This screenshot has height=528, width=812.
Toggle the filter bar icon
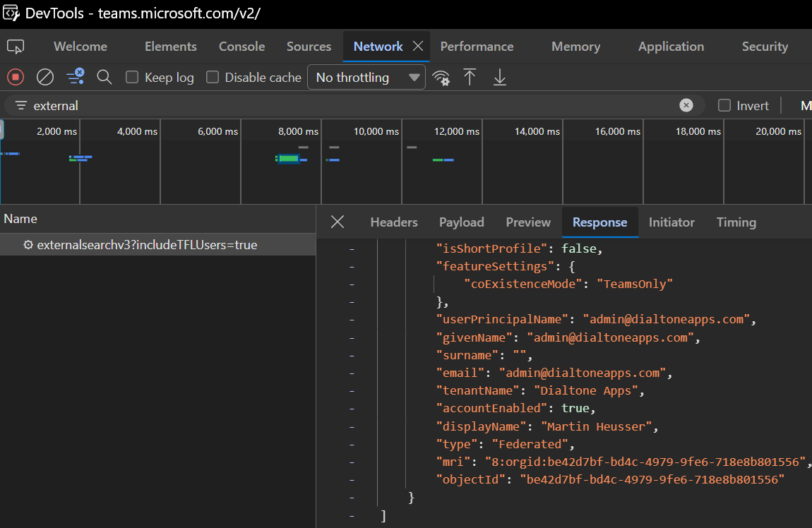tap(76, 77)
